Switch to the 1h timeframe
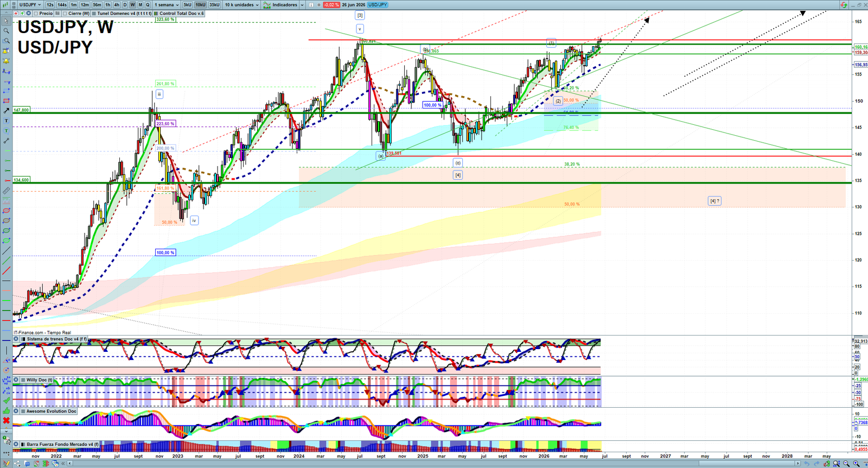This screenshot has width=868, height=468. [x=108, y=5]
